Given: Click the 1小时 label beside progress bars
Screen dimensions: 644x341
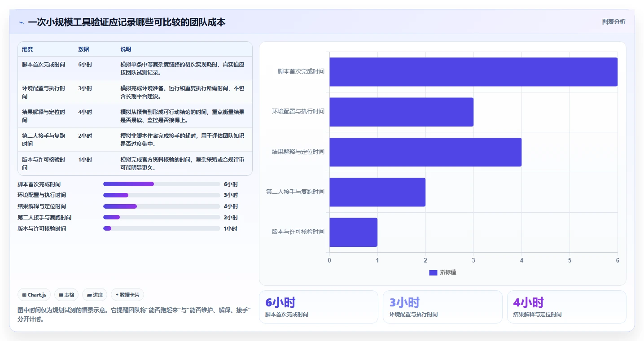Looking at the screenshot, I should coord(231,229).
